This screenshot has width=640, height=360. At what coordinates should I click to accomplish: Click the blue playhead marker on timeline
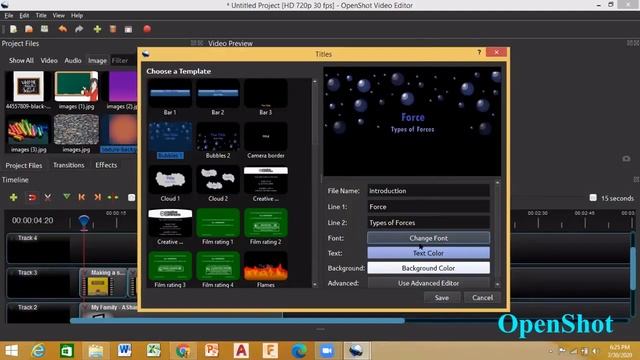[x=84, y=222]
